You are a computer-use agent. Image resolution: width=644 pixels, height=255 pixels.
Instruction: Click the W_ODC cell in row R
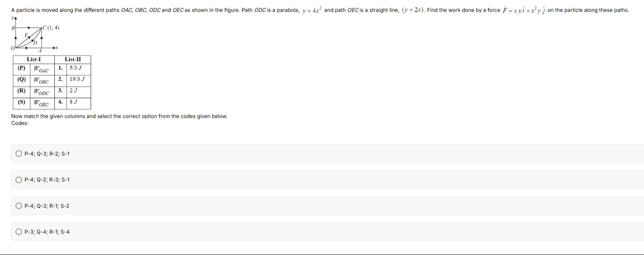coord(41,92)
